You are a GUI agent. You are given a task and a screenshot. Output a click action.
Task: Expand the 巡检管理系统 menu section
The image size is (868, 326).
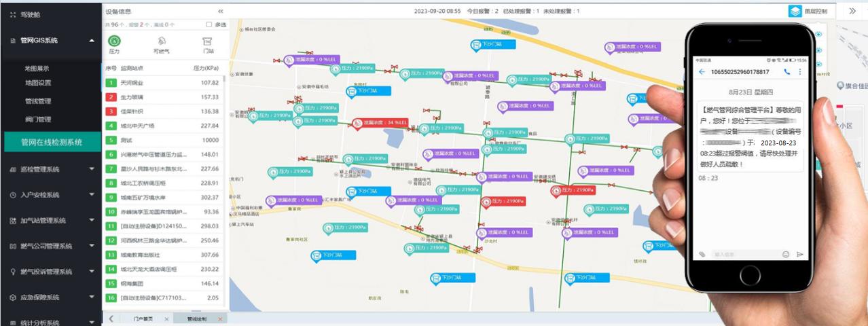click(92, 169)
